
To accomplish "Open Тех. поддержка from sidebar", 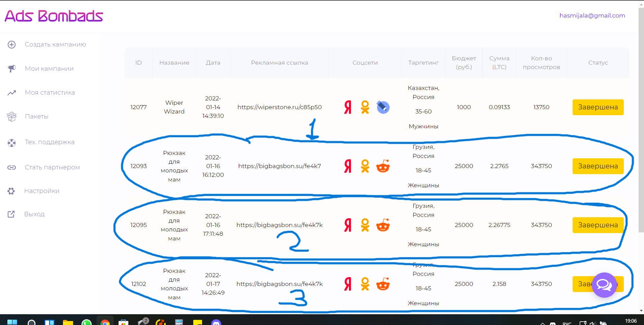I will point(50,142).
